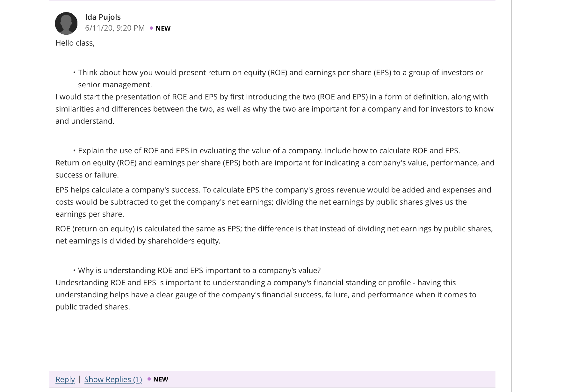Click paragraph starting 'I would start the presentation'
The image size is (585, 392).
tap(274, 109)
